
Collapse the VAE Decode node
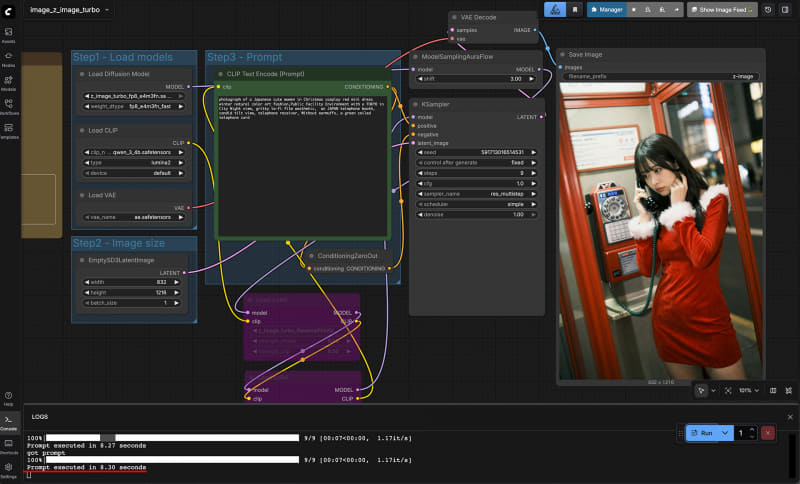(455, 17)
